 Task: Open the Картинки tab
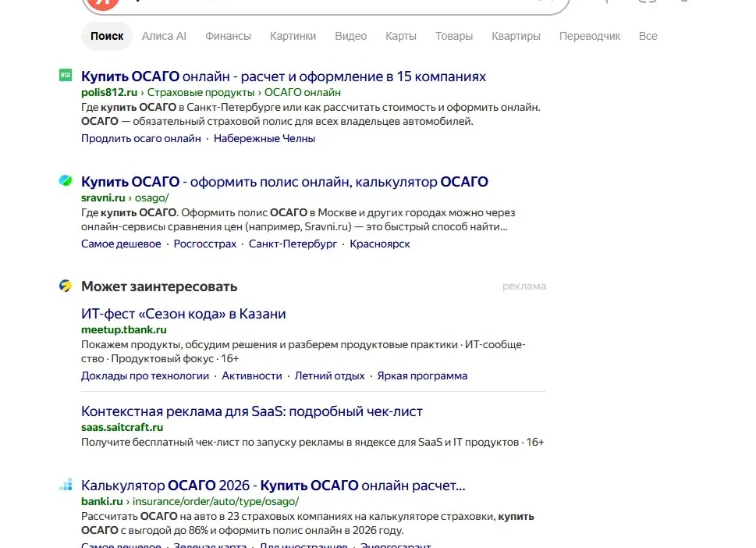[293, 36]
